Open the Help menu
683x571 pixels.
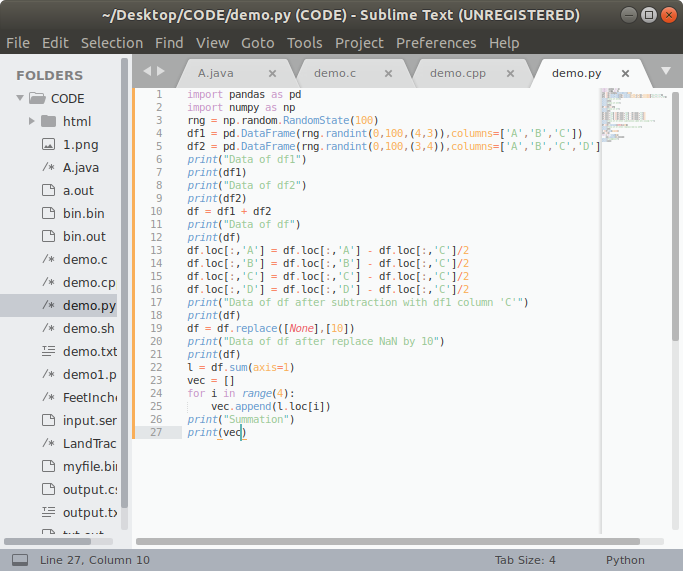click(504, 43)
